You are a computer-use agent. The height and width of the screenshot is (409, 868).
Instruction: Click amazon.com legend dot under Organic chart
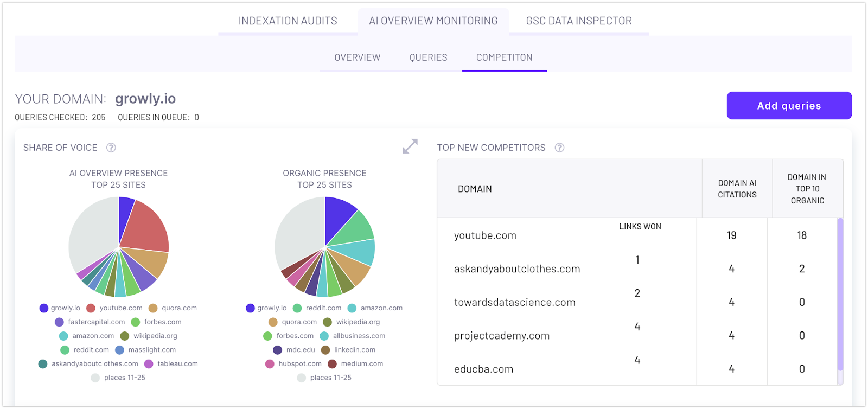[x=352, y=308]
